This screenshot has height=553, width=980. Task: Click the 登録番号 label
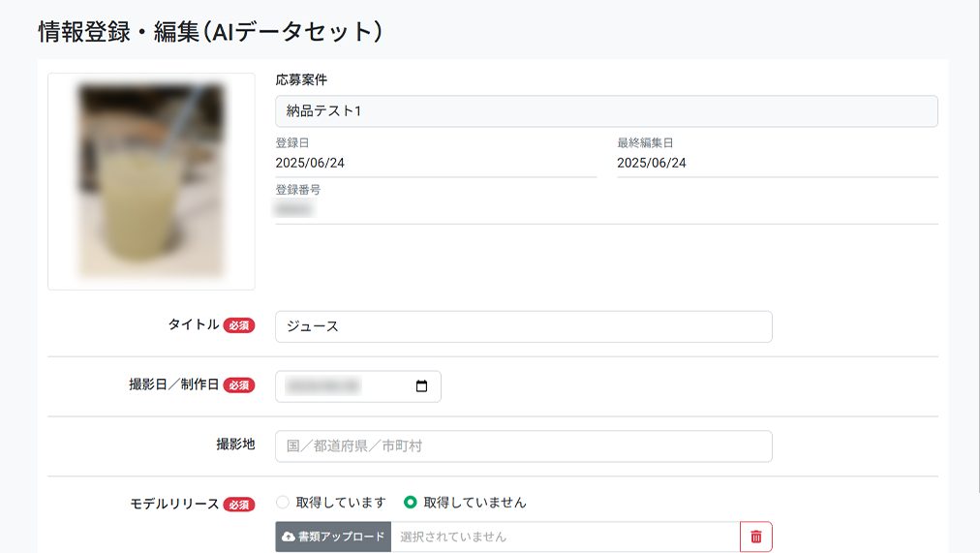click(x=298, y=189)
